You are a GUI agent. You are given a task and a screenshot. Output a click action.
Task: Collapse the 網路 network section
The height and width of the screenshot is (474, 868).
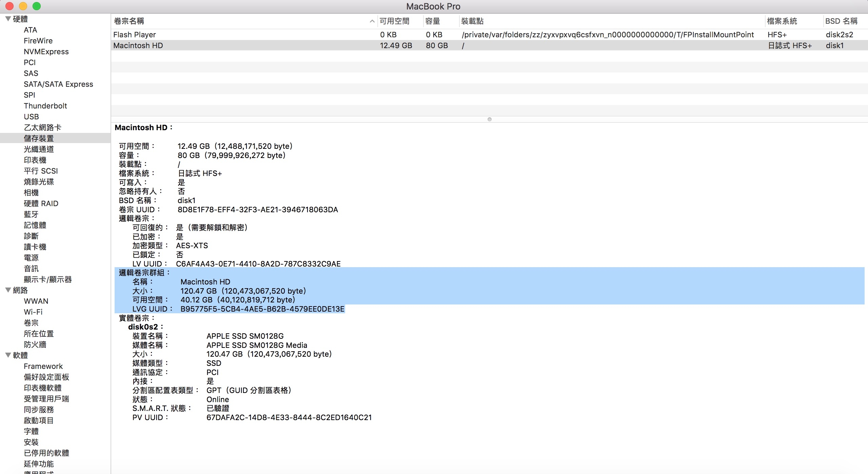click(x=8, y=290)
